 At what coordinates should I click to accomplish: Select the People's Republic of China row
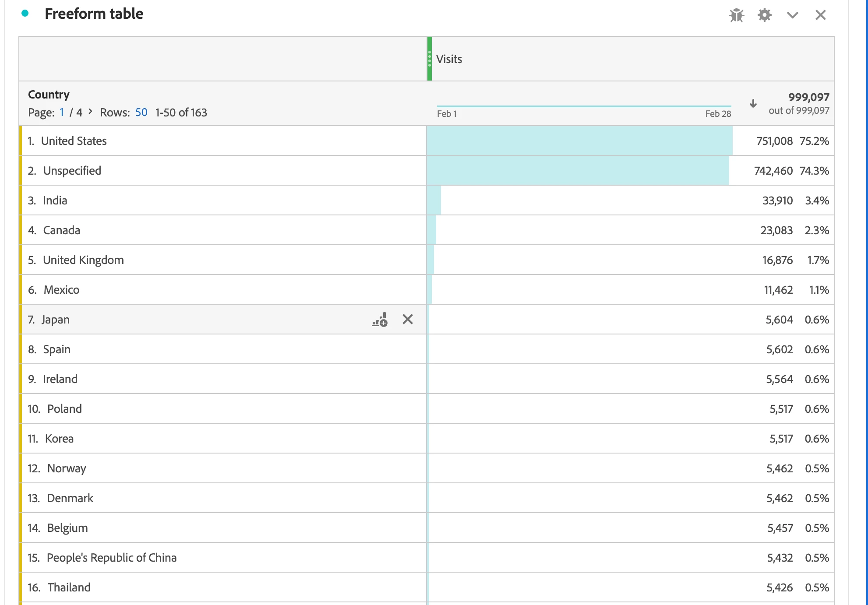click(x=111, y=558)
